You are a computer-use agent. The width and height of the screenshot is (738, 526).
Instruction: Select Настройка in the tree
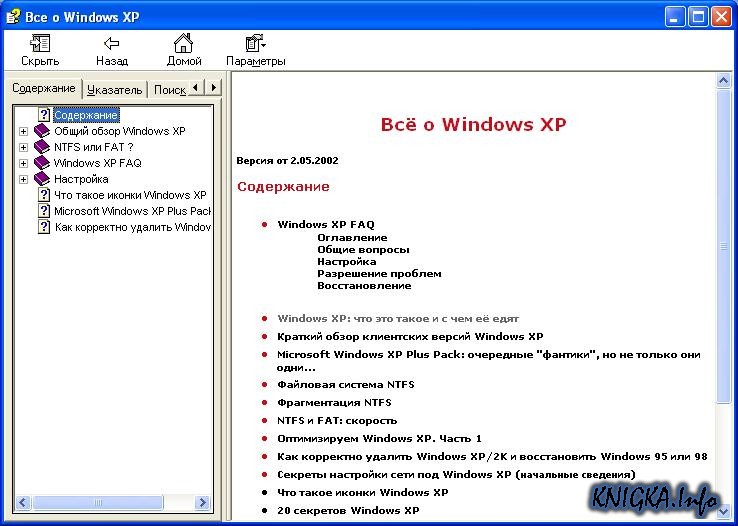pyautogui.click(x=81, y=179)
